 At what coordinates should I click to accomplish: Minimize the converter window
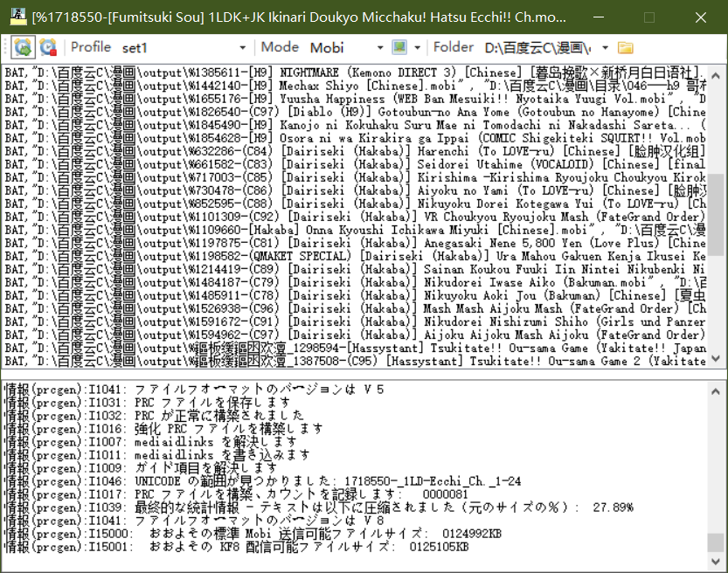pos(599,17)
